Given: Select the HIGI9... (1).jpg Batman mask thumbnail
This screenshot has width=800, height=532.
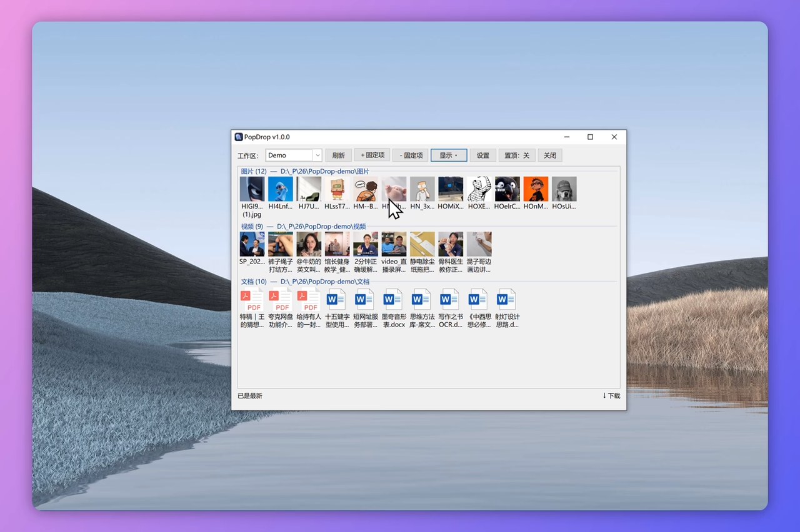Looking at the screenshot, I should pos(252,189).
